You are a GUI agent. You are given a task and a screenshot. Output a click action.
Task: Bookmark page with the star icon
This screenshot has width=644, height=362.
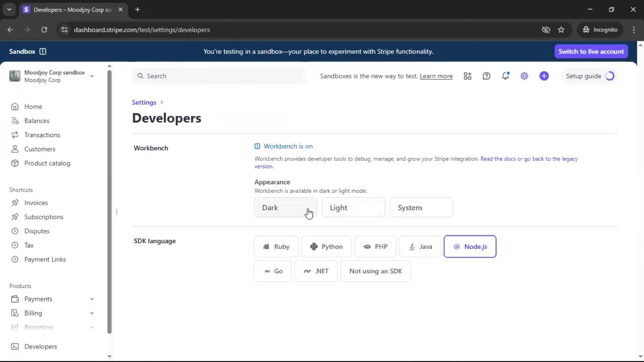pyautogui.click(x=561, y=30)
